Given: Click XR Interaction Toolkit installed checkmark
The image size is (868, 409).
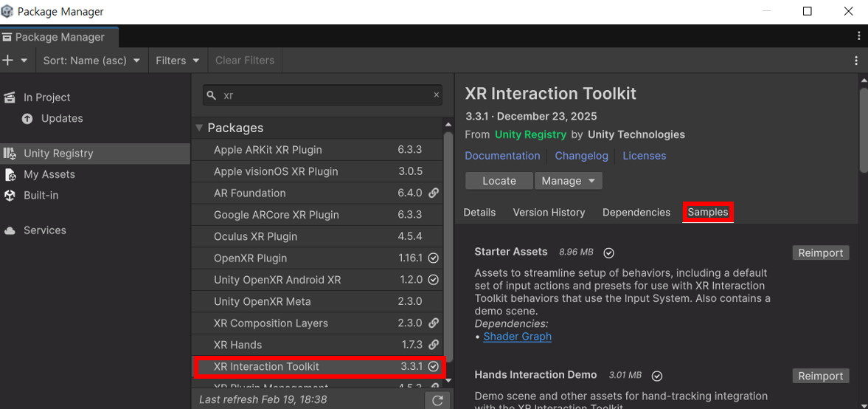Looking at the screenshot, I should click(x=434, y=366).
